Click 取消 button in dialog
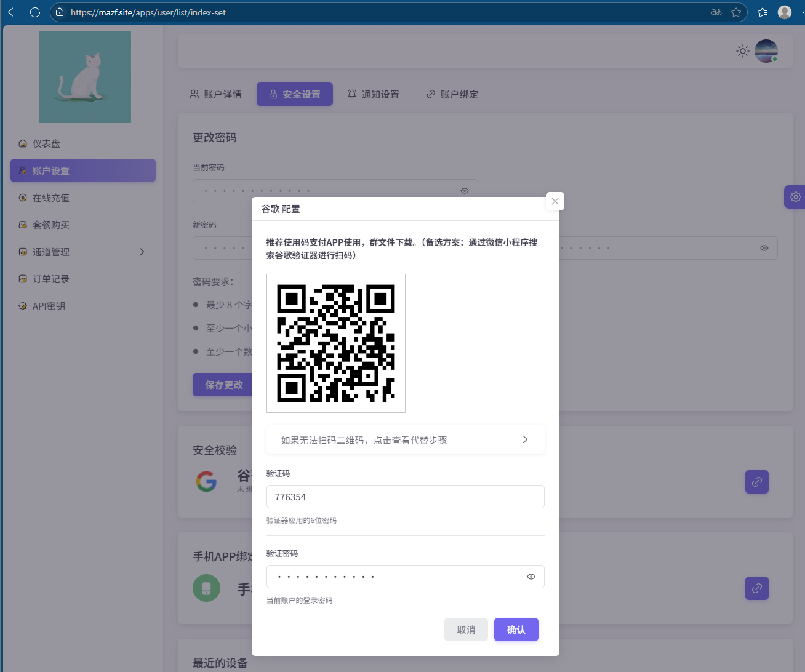 (x=466, y=630)
